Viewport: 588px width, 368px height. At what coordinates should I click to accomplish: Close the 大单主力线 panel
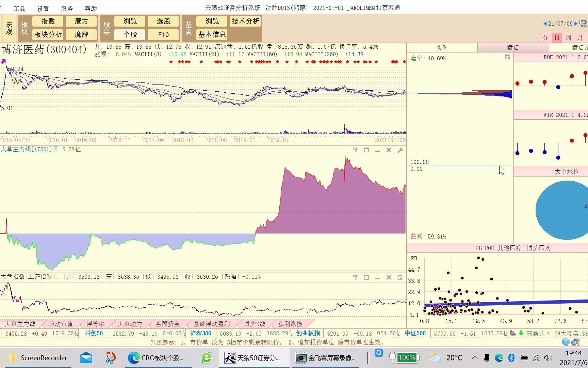(x=389, y=150)
